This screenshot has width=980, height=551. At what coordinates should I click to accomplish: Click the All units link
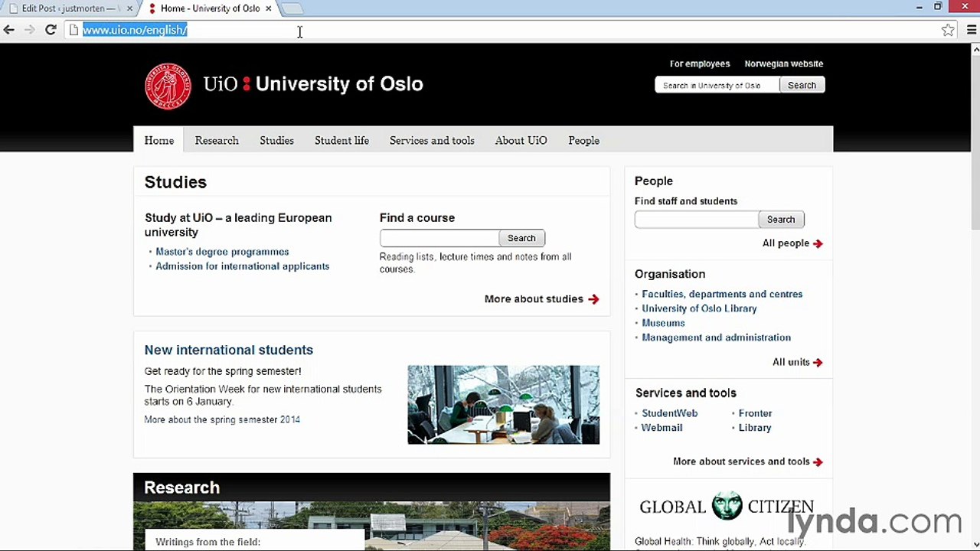[x=791, y=363]
